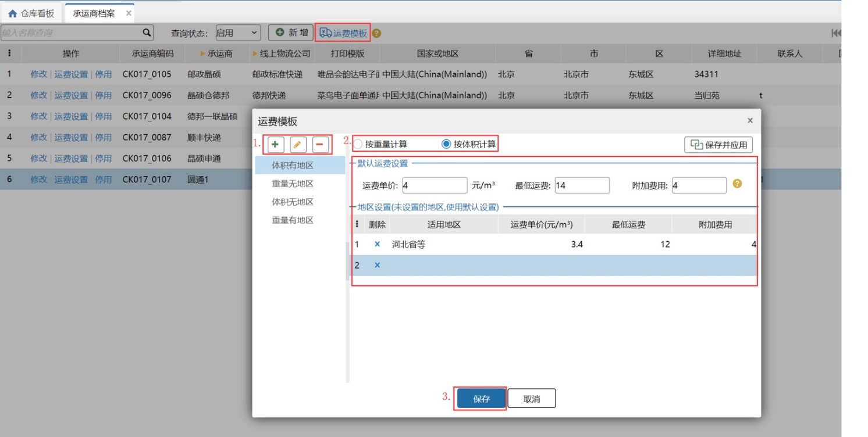Click 停用 link for 圆通1
The image size is (868, 437).
[x=103, y=180]
